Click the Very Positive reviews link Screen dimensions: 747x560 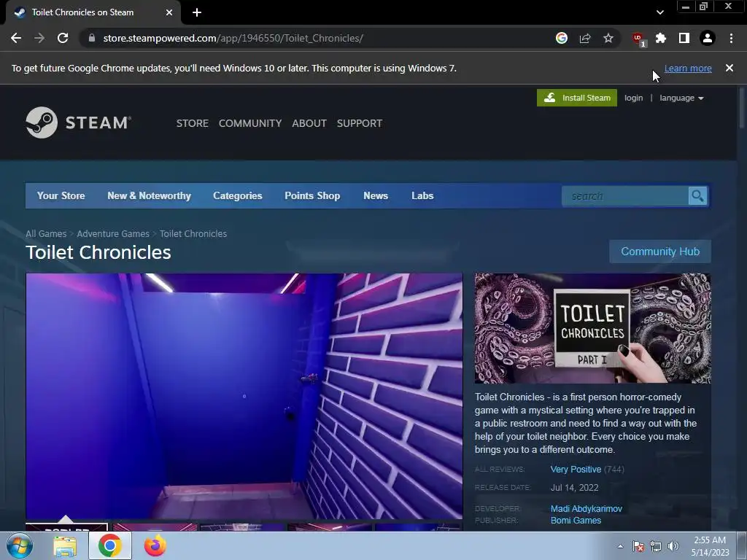pos(576,470)
